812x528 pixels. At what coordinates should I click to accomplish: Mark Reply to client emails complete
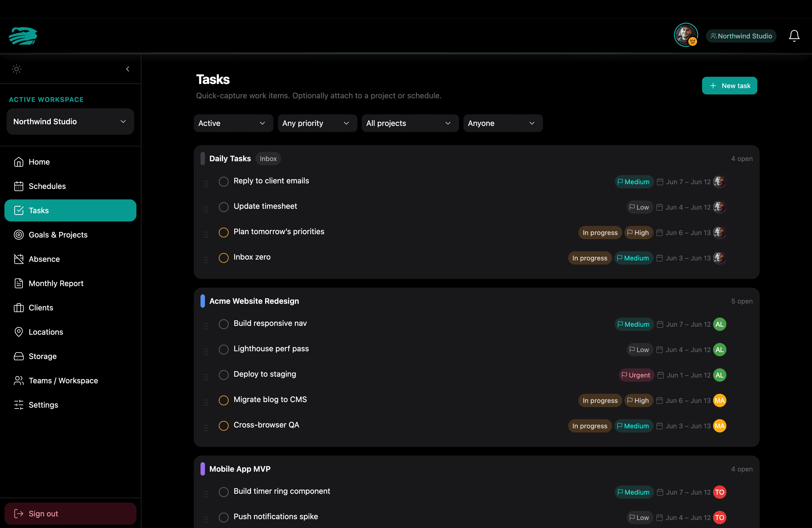click(x=223, y=181)
